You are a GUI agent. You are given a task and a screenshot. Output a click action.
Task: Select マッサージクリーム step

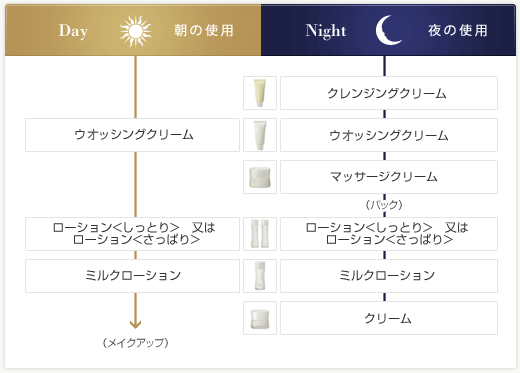tap(389, 177)
